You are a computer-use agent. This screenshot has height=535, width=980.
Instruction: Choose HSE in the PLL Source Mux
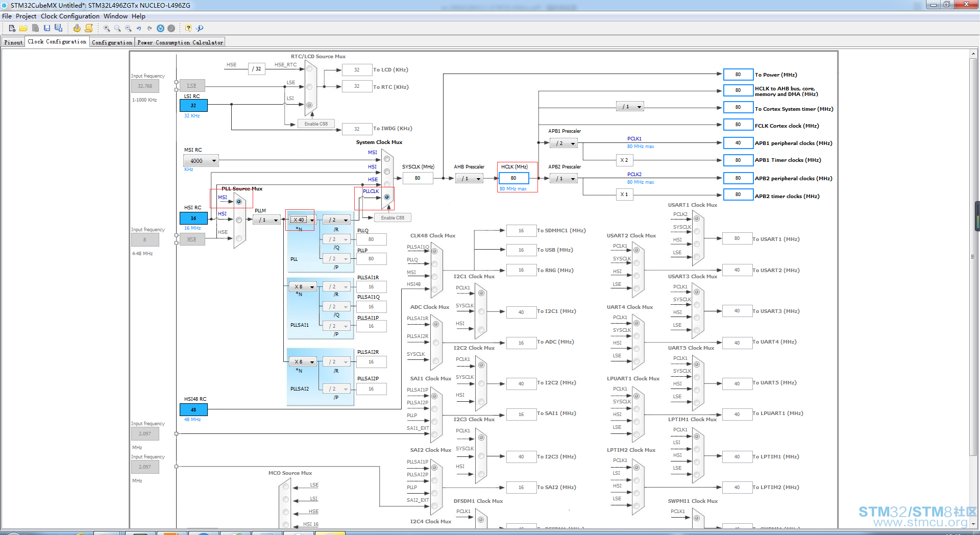pyautogui.click(x=239, y=238)
